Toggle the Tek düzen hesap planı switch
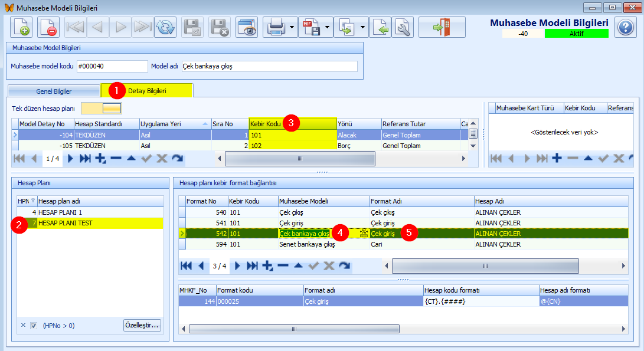The height and width of the screenshot is (351, 644). (102, 109)
